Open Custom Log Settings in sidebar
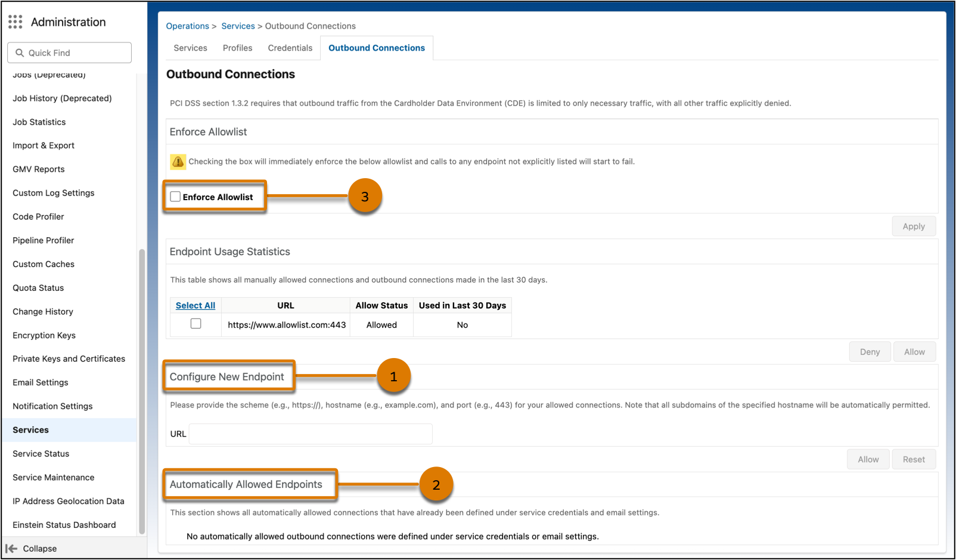The width and height of the screenshot is (956, 560). (x=54, y=193)
